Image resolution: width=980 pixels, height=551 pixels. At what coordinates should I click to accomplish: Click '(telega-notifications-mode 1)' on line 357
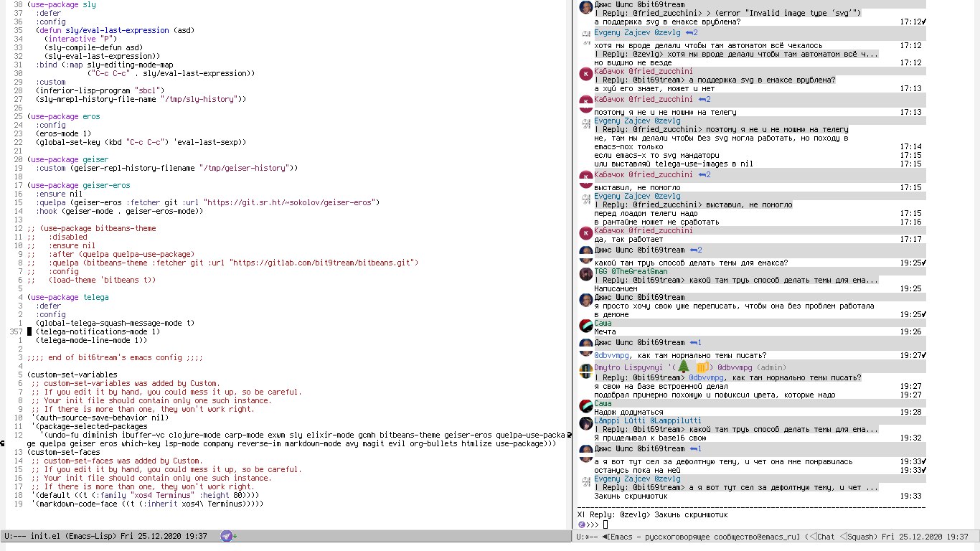pos(98,331)
